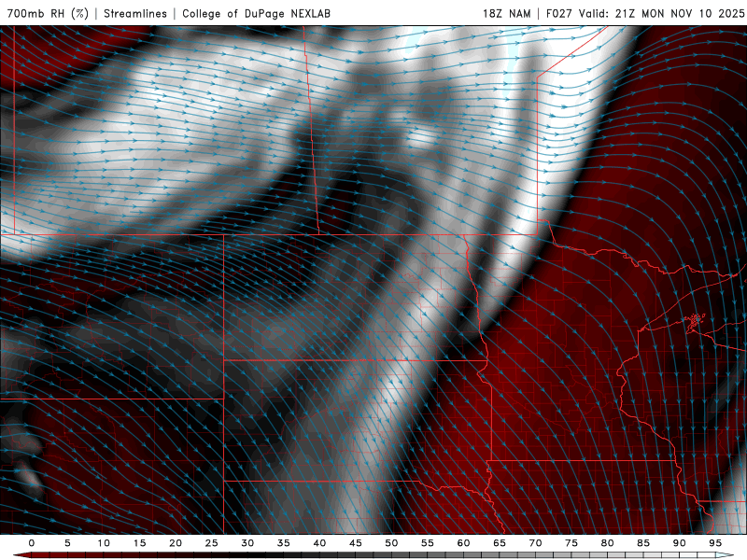This screenshot has height=560, width=747.
Task: Click the "College of DuPage NEXLAB" text
Action: (x=256, y=13)
